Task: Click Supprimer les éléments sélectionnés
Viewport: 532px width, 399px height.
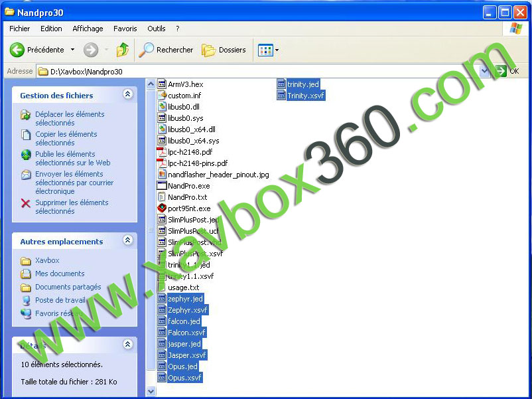Action: click(72, 206)
